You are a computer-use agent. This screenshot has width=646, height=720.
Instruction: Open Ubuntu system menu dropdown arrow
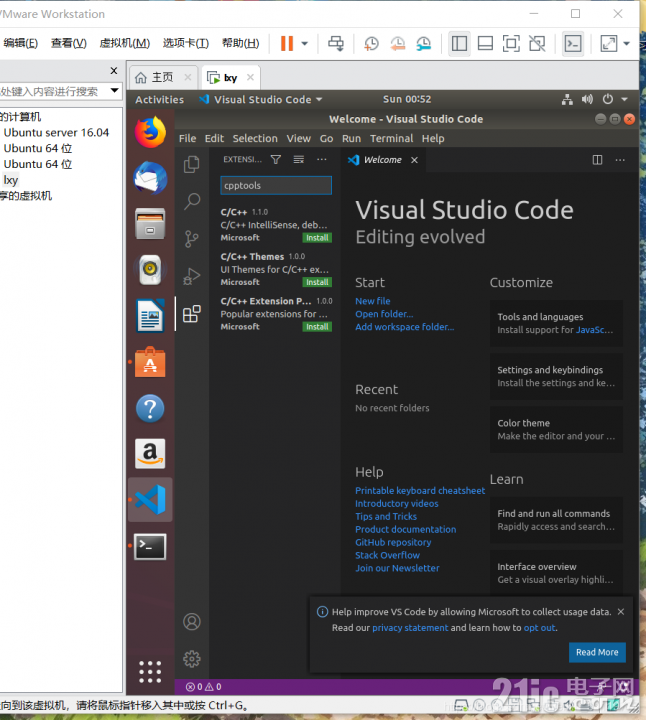[x=624, y=99]
